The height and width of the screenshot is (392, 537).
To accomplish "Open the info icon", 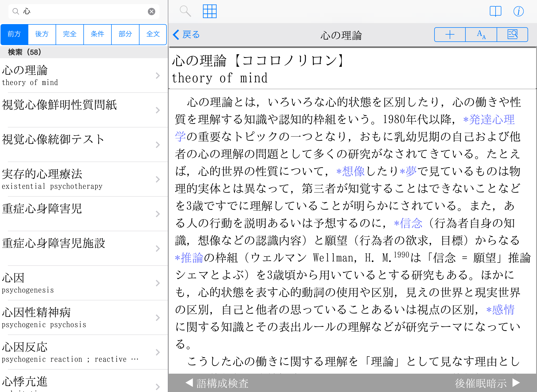I will 518,11.
